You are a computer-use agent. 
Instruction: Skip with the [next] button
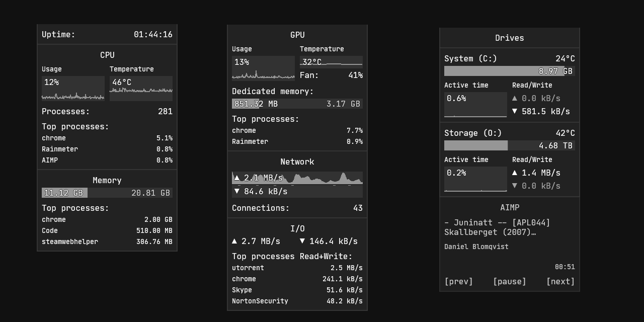point(560,281)
